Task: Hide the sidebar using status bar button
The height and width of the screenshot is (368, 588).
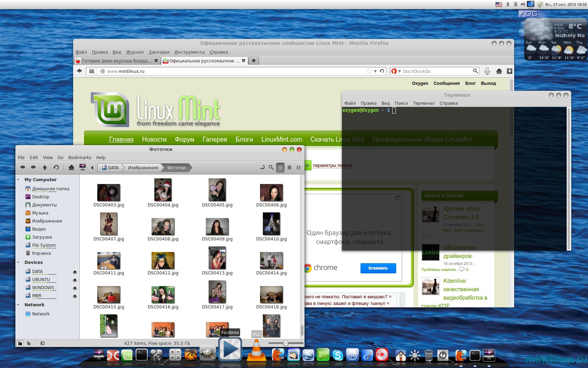Action: click(x=42, y=343)
